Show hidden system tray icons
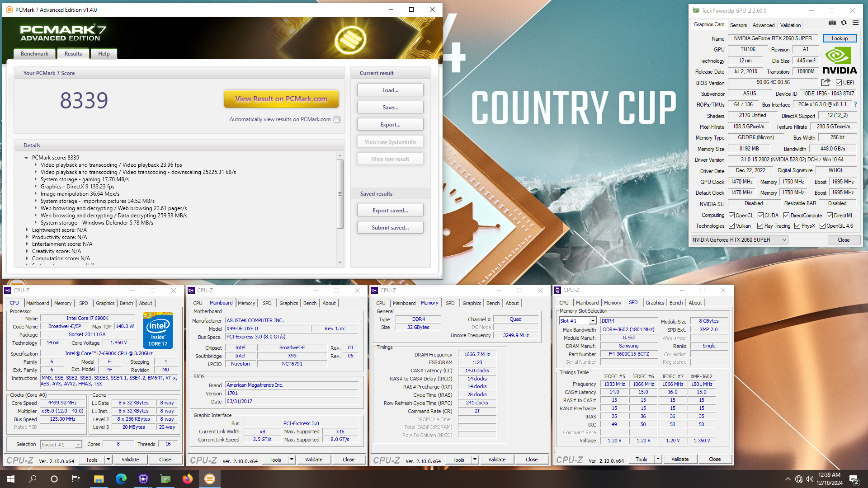 [788, 479]
